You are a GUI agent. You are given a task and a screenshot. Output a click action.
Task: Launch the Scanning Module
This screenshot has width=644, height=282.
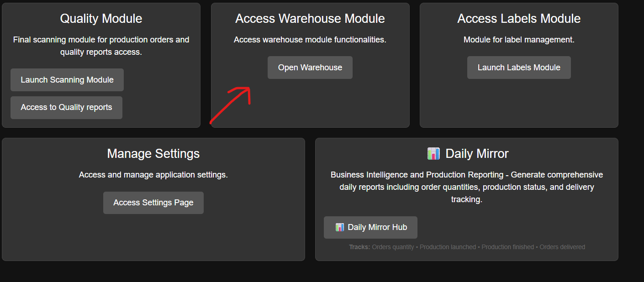tap(67, 79)
